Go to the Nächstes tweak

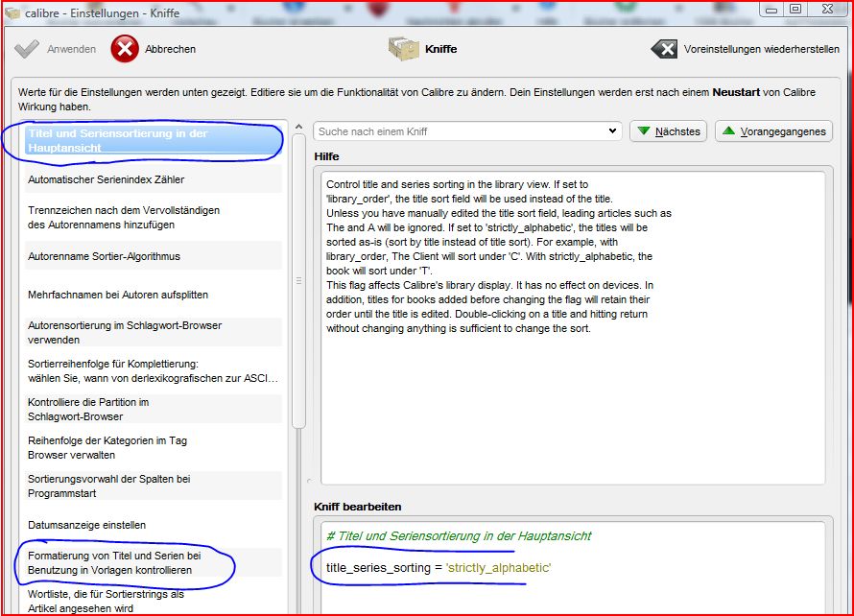pos(668,131)
